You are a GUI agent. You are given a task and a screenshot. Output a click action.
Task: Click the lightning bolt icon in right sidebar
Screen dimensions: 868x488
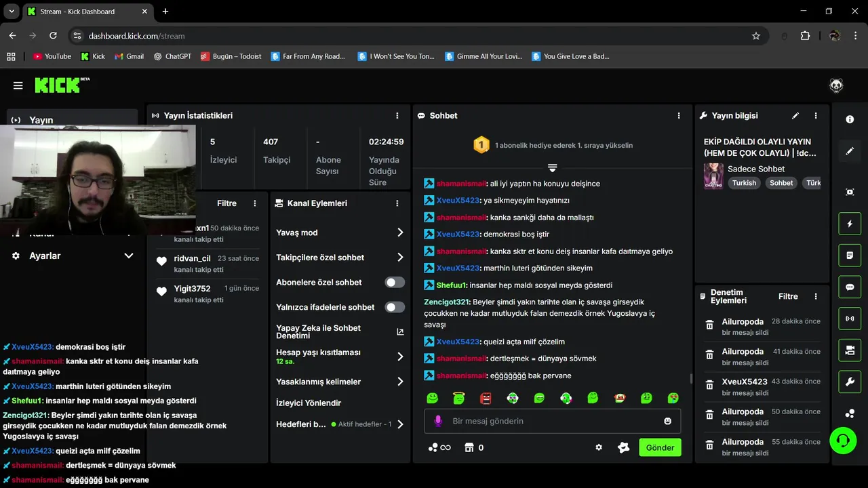click(850, 224)
